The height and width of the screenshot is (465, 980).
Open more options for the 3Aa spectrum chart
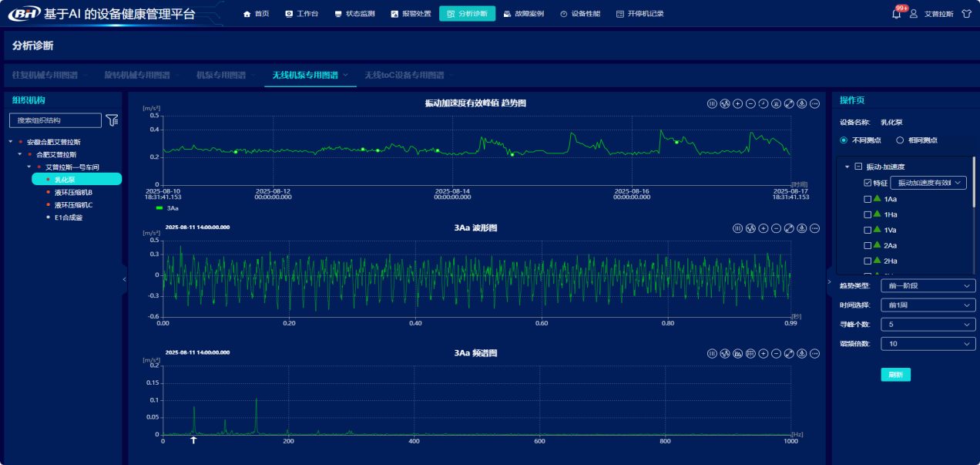point(814,353)
